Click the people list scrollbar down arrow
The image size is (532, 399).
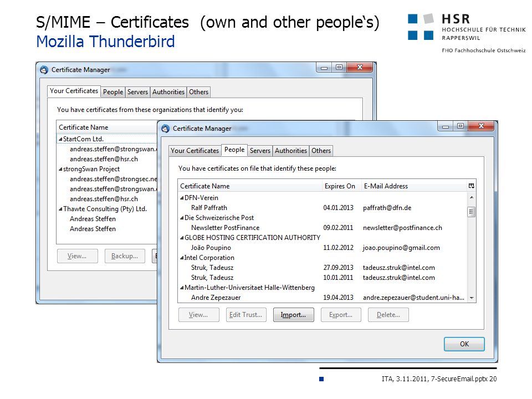coord(471,298)
